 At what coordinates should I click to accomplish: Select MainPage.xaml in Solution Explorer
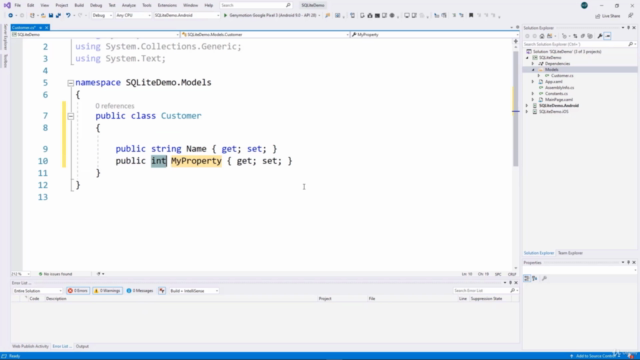click(558, 100)
